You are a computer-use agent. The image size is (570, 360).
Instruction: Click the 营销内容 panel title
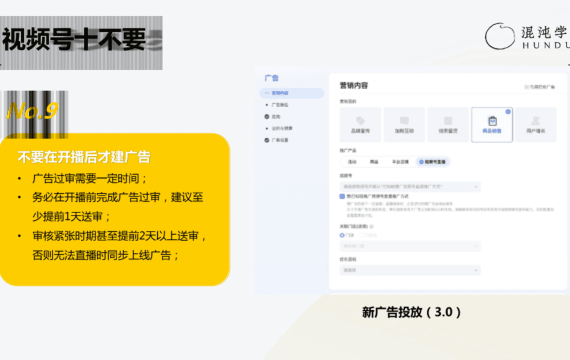click(354, 85)
